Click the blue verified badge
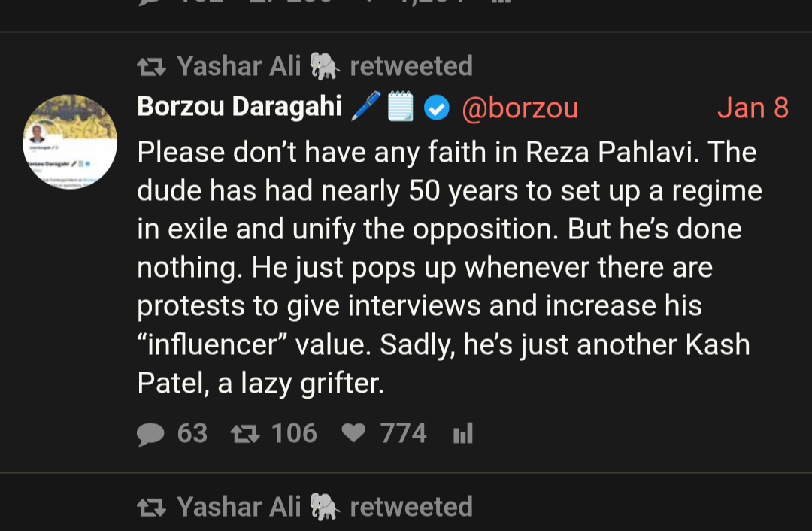 pos(436,109)
